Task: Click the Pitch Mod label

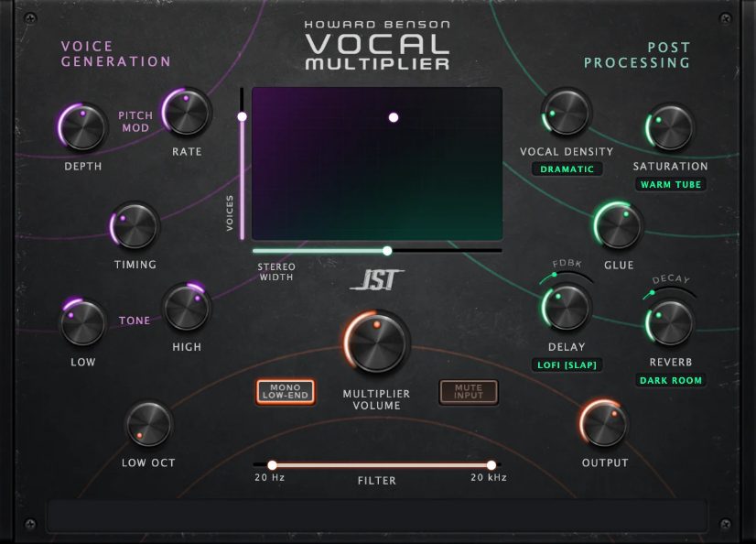Action: 135,122
